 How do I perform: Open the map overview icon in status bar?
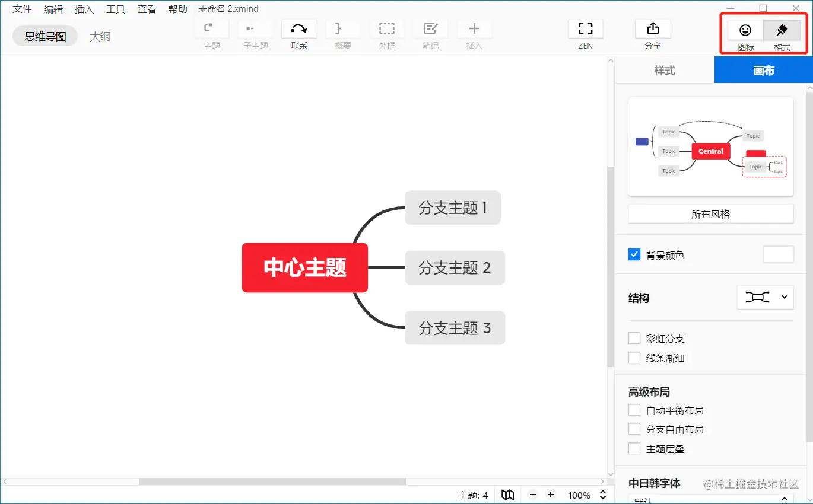507,495
